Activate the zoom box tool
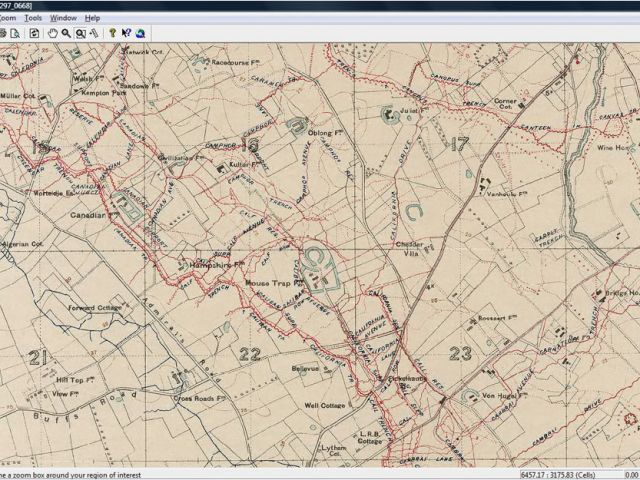The image size is (640, 480). 80,33
